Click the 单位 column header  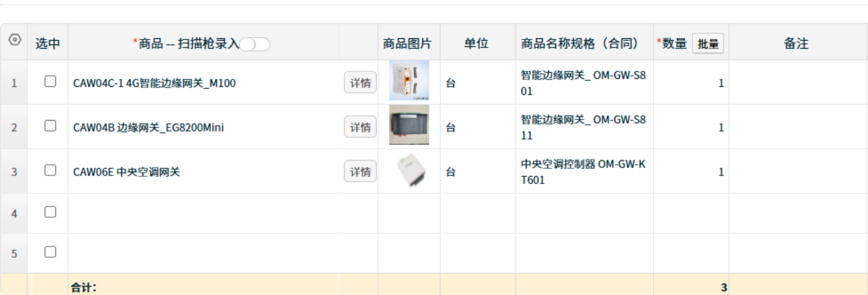pos(476,43)
